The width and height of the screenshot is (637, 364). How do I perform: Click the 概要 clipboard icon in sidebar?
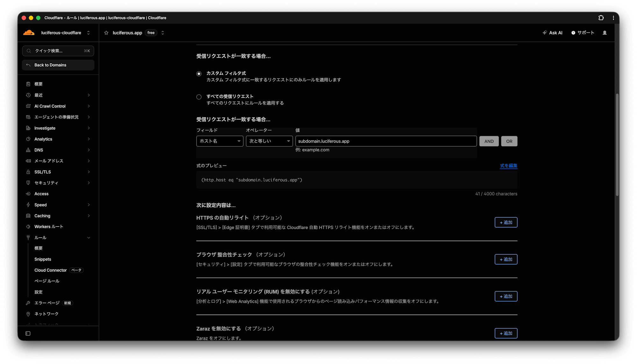(x=28, y=84)
